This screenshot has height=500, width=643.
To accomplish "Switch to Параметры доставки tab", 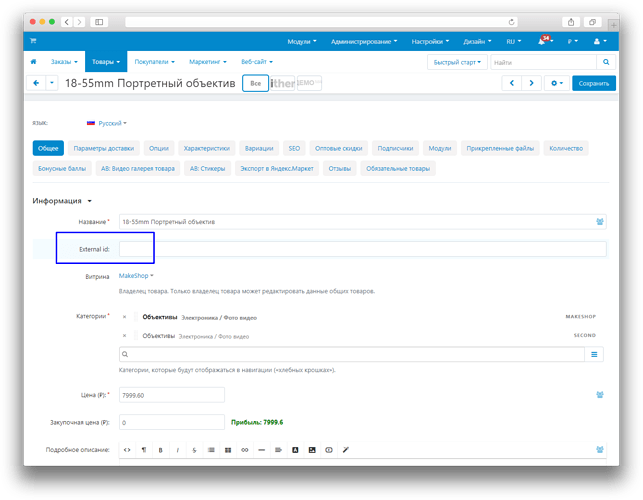I will coord(104,148).
